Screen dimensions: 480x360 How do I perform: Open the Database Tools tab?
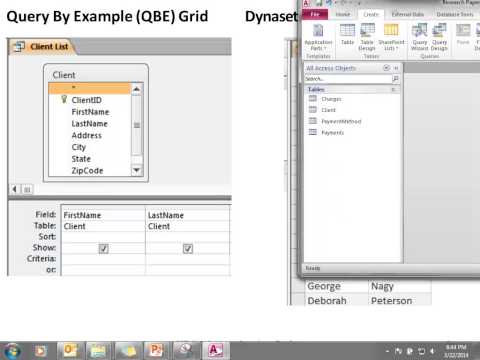click(455, 14)
